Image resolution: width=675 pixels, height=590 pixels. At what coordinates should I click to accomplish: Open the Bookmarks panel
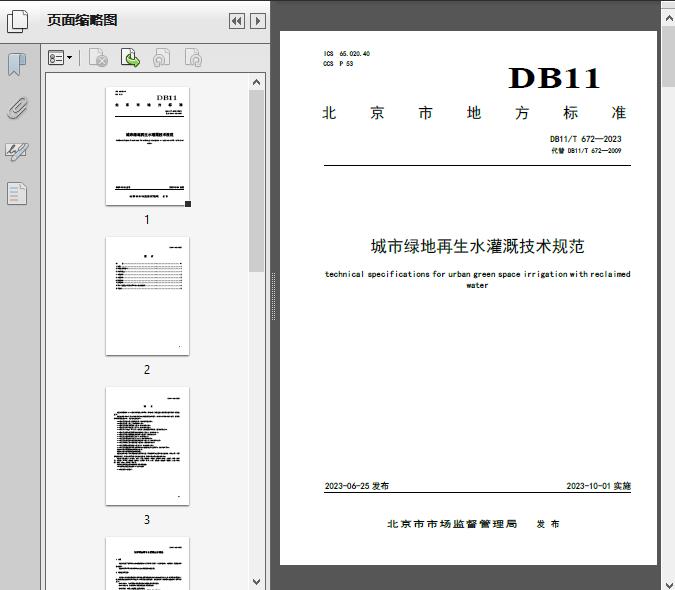tap(17, 65)
